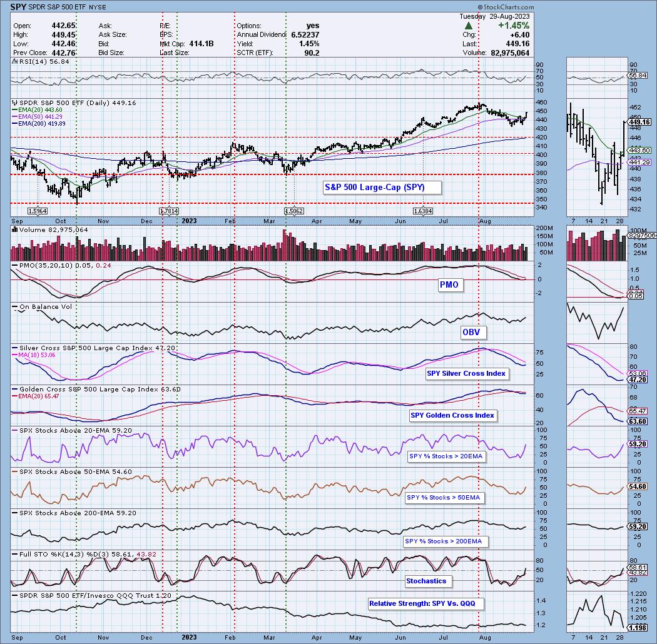Click the 449.16 price tag in zoom panel
Image resolution: width=657 pixels, height=644 pixels.
(640, 123)
